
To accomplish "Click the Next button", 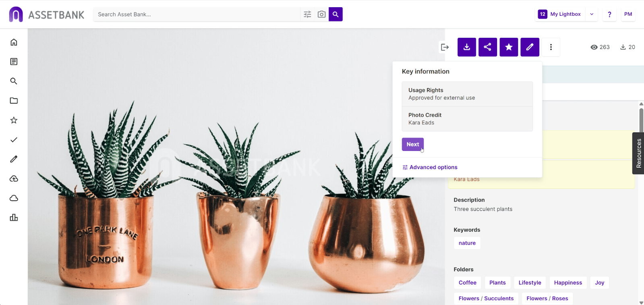I will [x=413, y=144].
